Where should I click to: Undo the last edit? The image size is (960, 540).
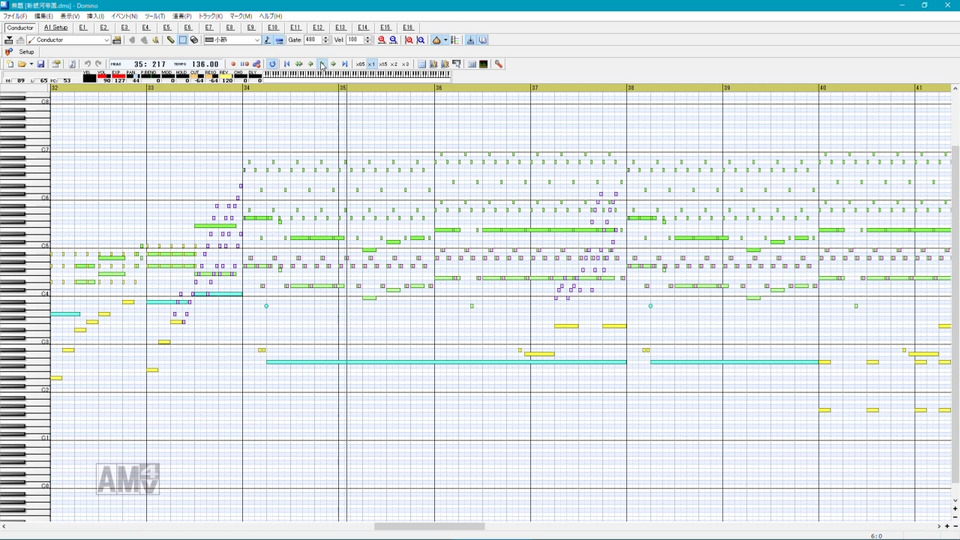tap(88, 64)
